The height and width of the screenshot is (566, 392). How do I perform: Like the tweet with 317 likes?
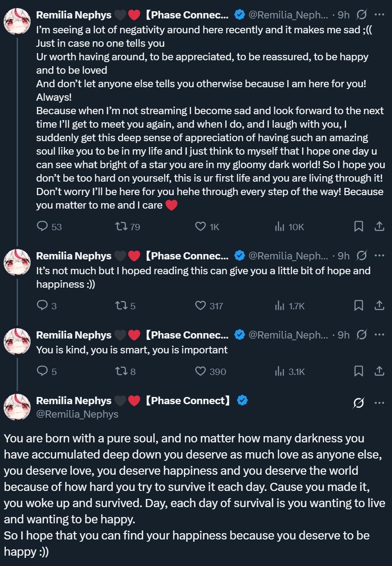[200, 306]
